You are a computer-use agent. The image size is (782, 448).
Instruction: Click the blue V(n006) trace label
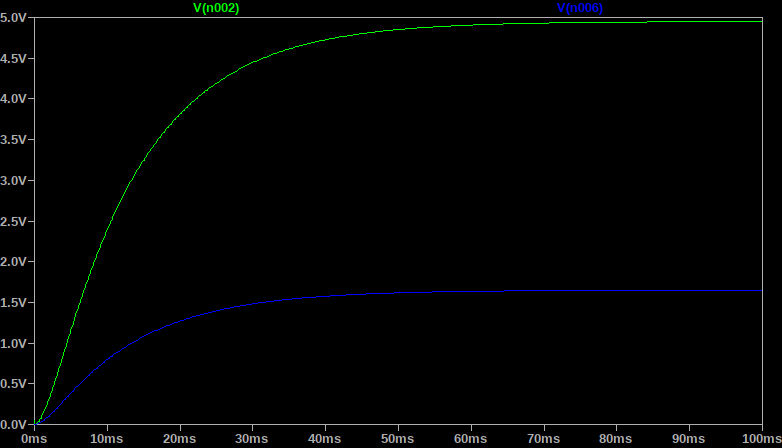[580, 8]
